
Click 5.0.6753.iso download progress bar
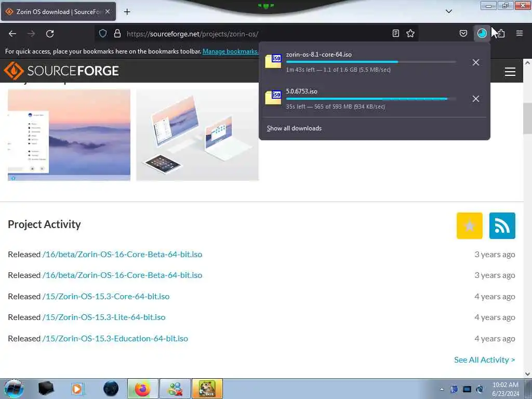click(x=371, y=99)
